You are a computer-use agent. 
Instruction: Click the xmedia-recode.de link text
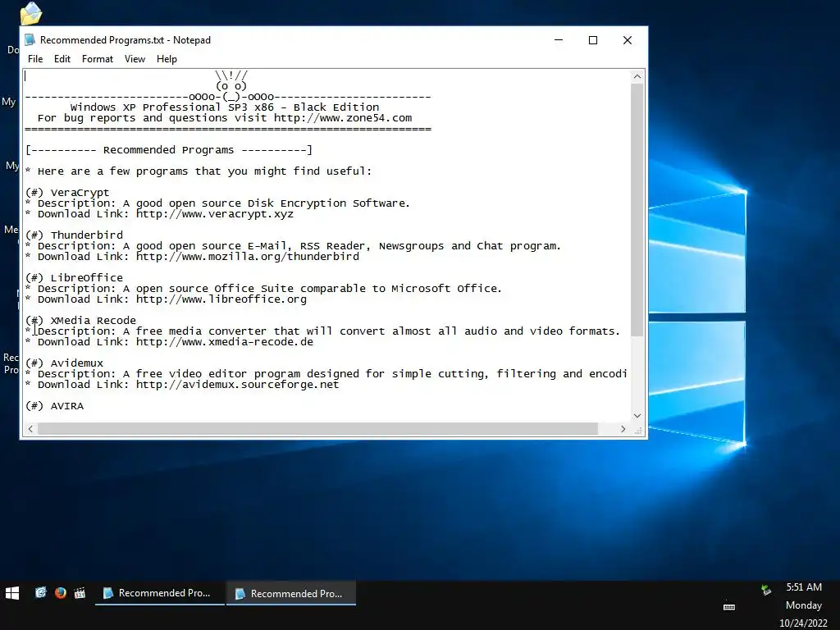(x=225, y=342)
